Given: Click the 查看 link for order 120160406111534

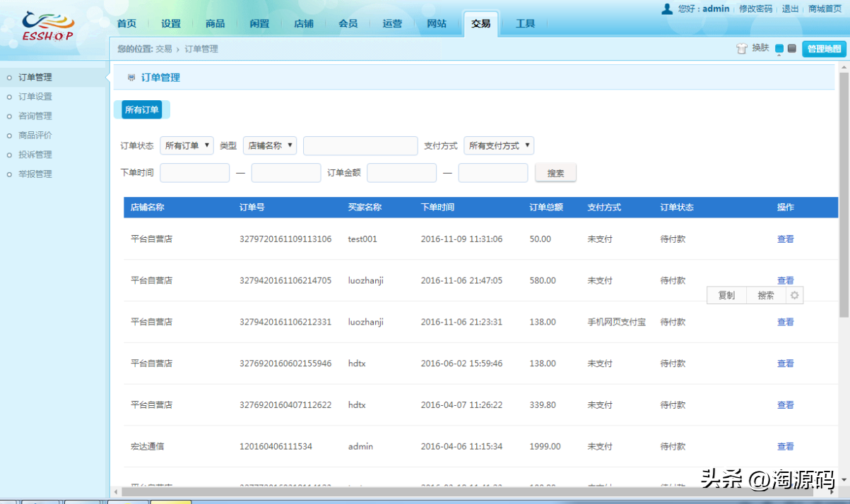Looking at the screenshot, I should 785,446.
